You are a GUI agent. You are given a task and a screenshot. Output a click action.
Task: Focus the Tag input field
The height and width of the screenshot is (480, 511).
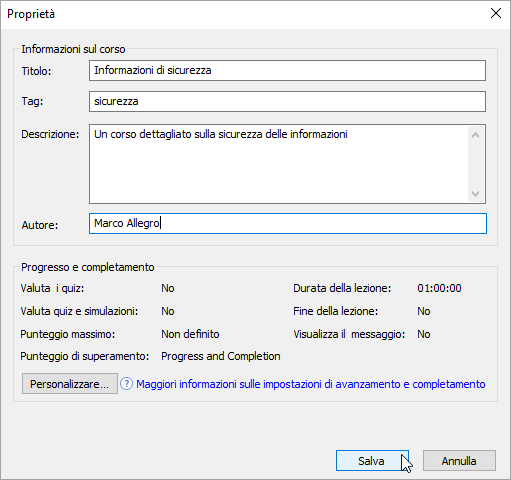pos(287,101)
